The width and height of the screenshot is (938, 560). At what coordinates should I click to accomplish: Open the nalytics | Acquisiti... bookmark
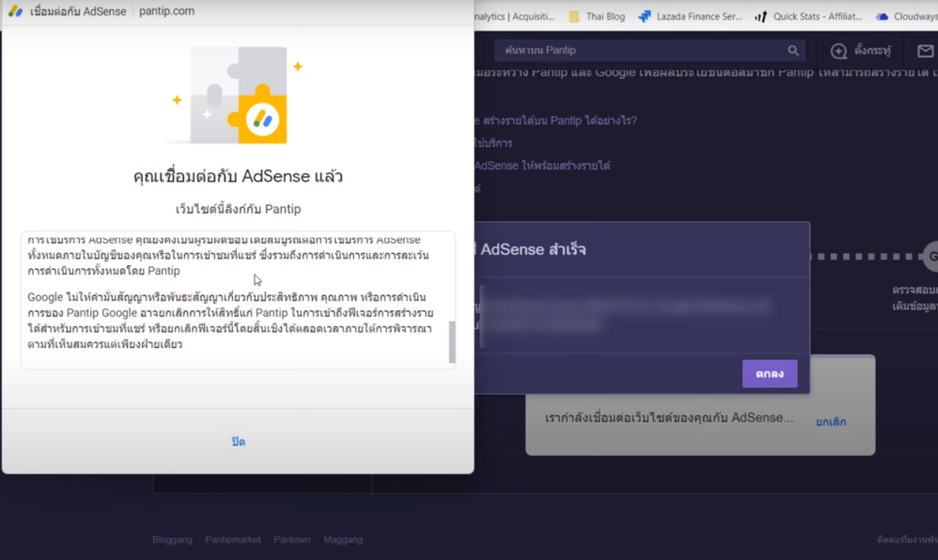pos(514,17)
